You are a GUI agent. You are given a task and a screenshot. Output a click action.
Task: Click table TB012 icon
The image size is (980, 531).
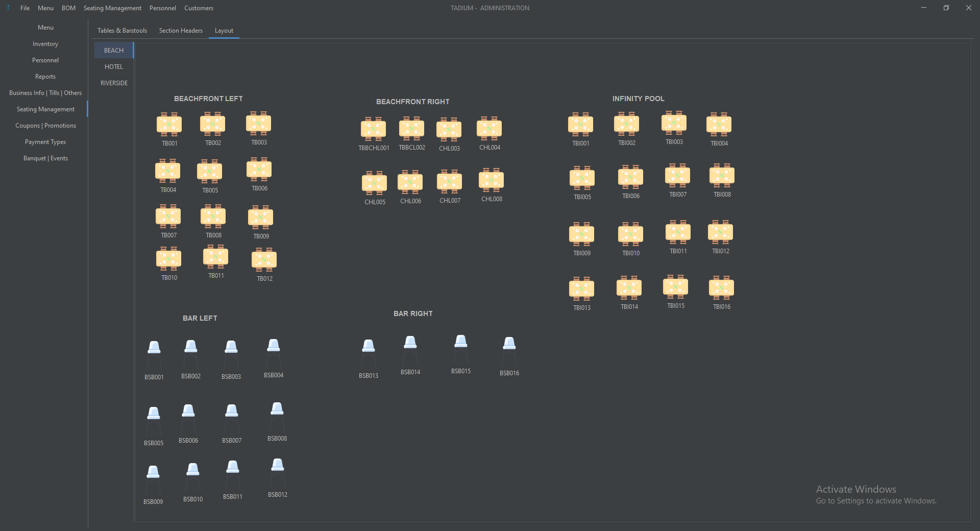tap(264, 260)
